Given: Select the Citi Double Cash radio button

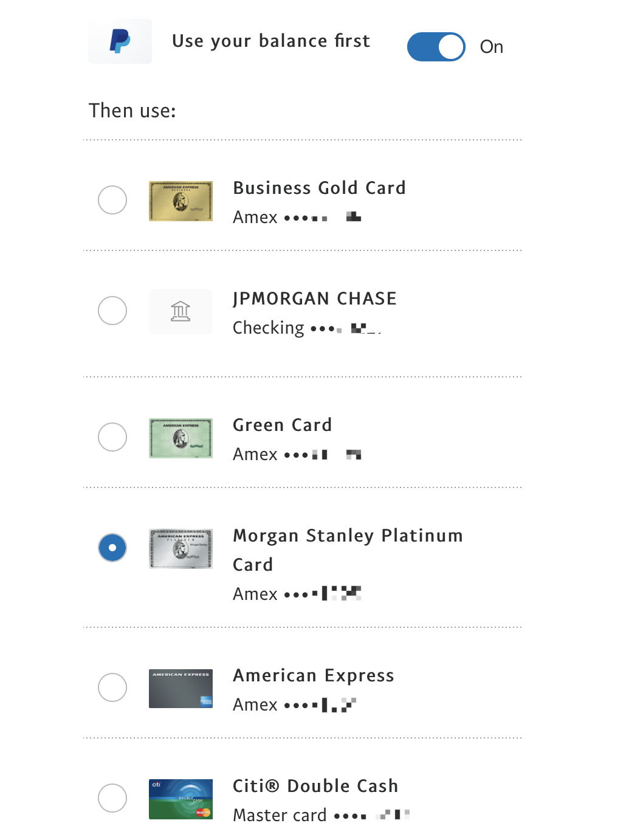Looking at the screenshot, I should (112, 798).
